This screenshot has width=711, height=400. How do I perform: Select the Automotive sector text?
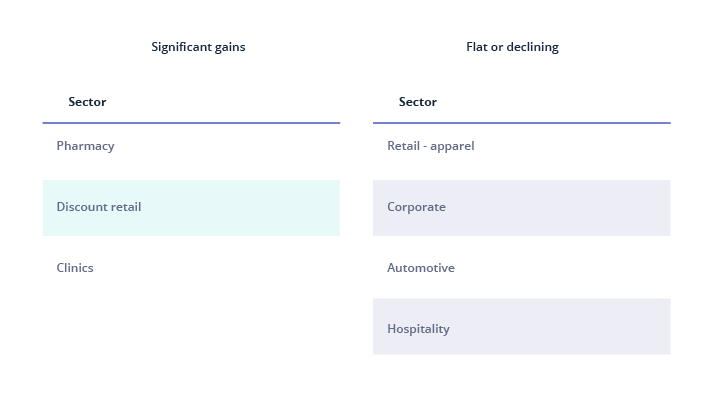coord(420,268)
